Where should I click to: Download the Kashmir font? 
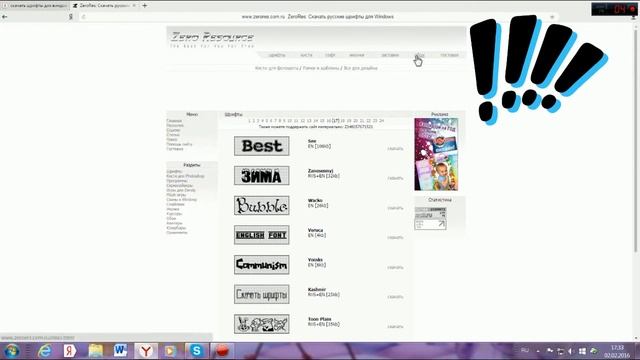(x=395, y=297)
